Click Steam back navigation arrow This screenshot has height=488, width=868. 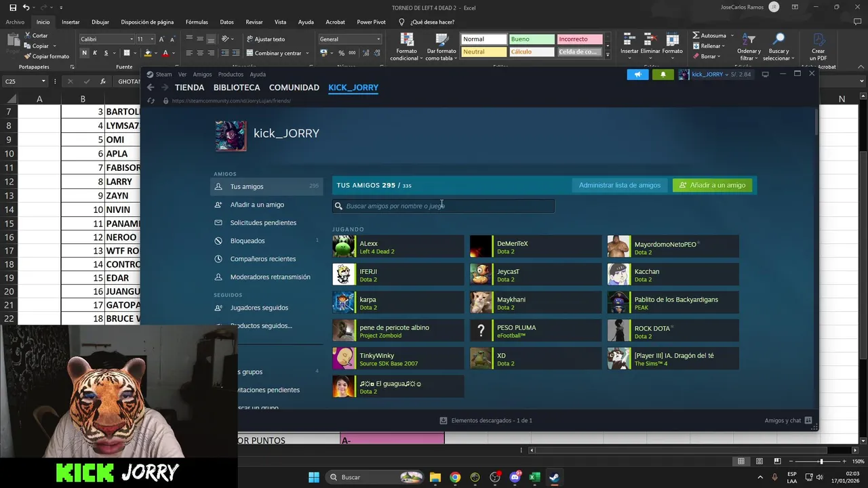(151, 87)
